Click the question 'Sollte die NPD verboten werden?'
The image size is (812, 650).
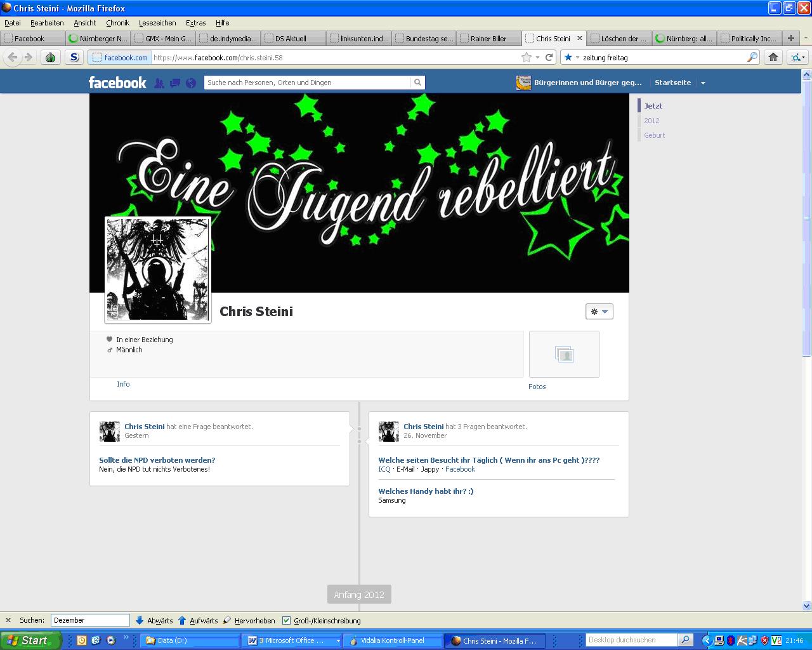[157, 460]
